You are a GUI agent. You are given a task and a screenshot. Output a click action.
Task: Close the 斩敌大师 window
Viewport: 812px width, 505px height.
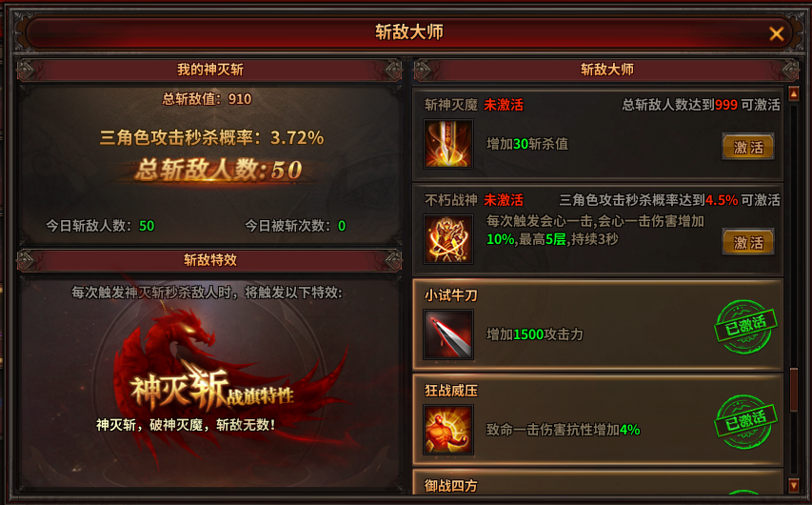pos(776,33)
